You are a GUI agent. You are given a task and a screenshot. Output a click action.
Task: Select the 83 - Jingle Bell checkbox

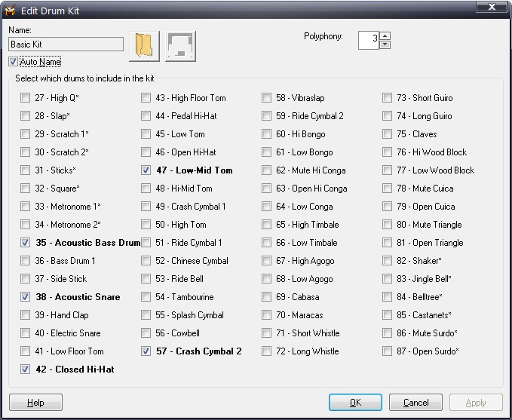388,279
